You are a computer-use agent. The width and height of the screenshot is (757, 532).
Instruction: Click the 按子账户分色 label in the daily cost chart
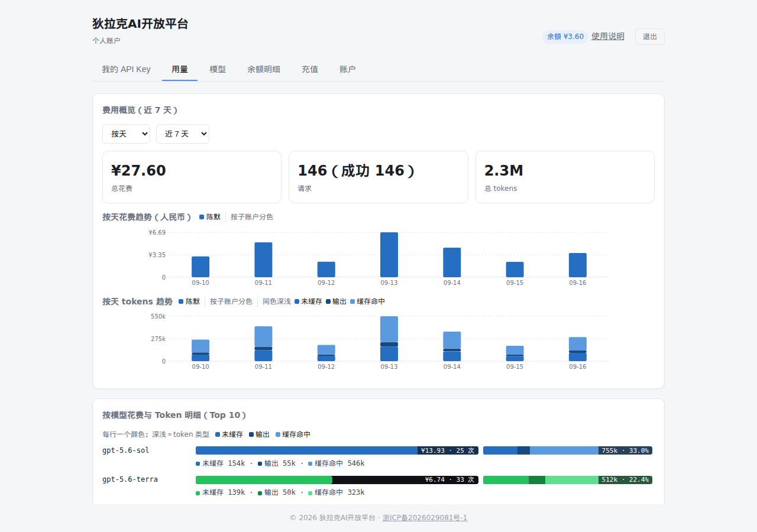(252, 217)
